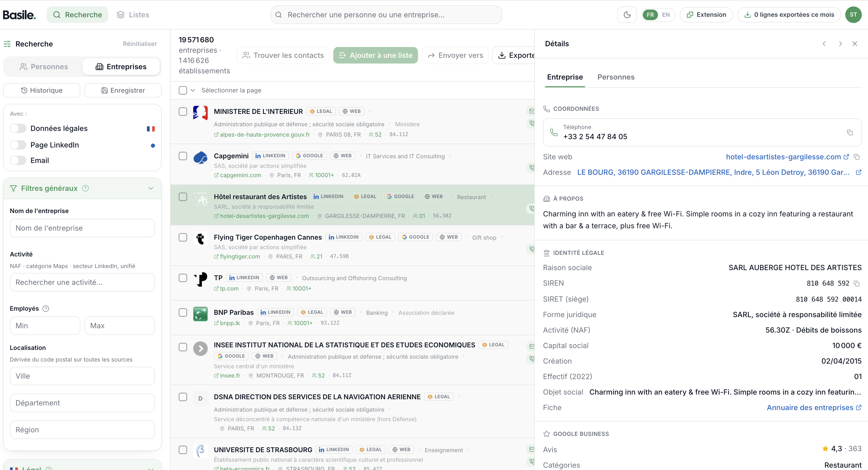This screenshot has height=470, width=868.
Task: Click the INSEE arrow placeholder icon
Action: pyautogui.click(x=200, y=349)
